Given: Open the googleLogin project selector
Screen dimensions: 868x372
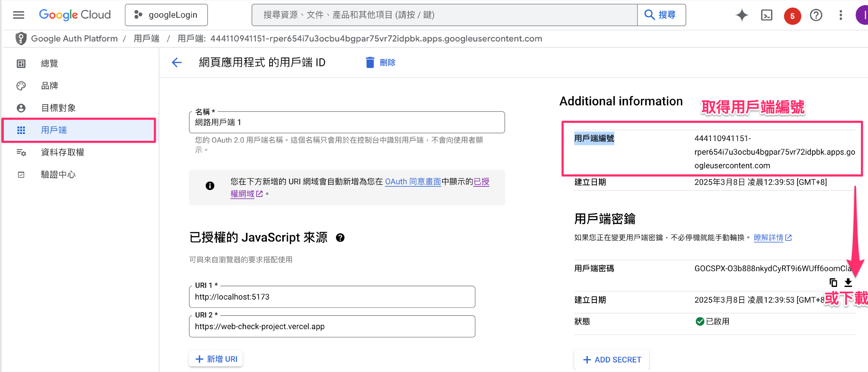Looking at the screenshot, I should (x=166, y=15).
